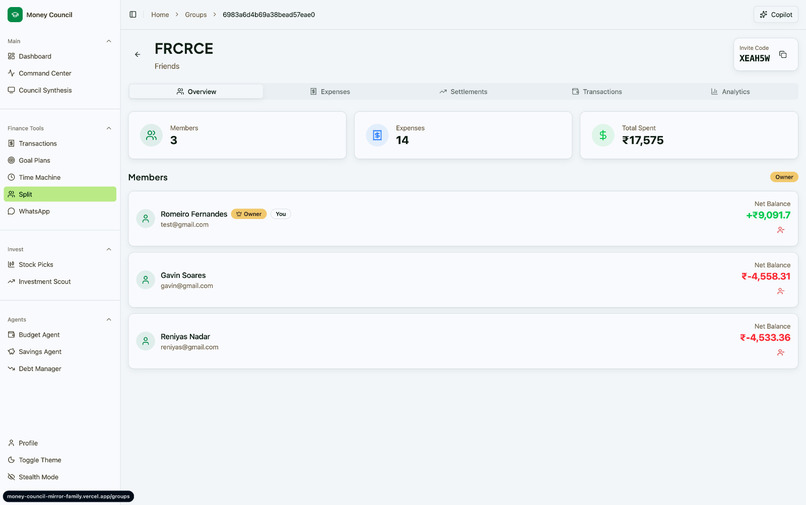Collapse the Agents section
Viewport: 806px width, 505px height.
(108, 319)
